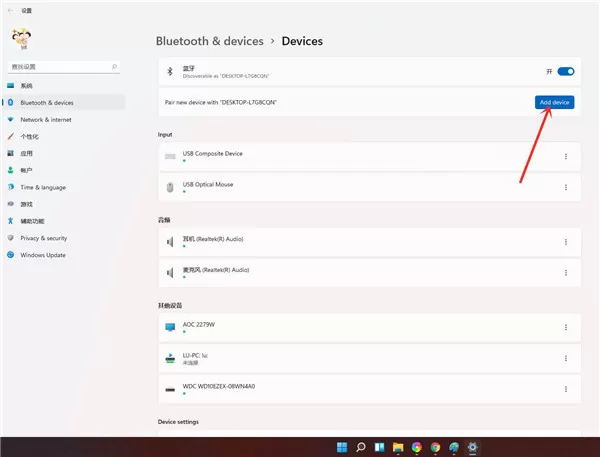
Task: Click the drive icon of WDC WD10EZEX
Action: 170,390
